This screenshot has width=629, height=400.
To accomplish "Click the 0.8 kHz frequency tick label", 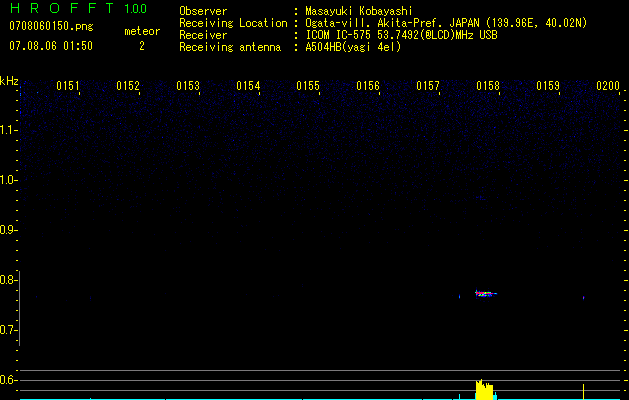I will pos(8,280).
